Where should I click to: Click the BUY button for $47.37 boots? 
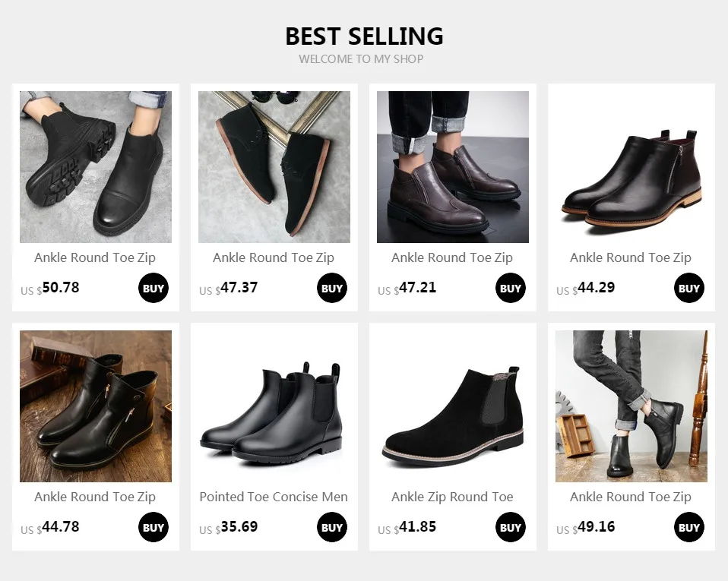click(332, 288)
